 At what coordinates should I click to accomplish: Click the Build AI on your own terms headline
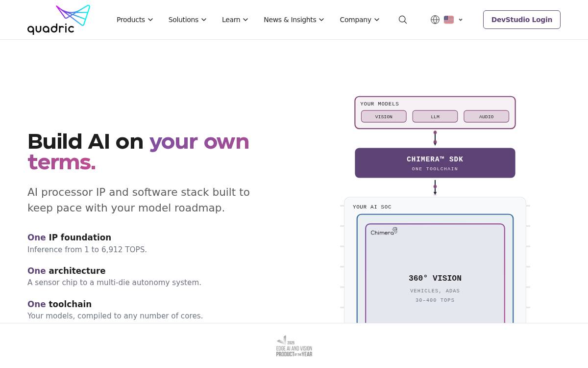(139, 152)
